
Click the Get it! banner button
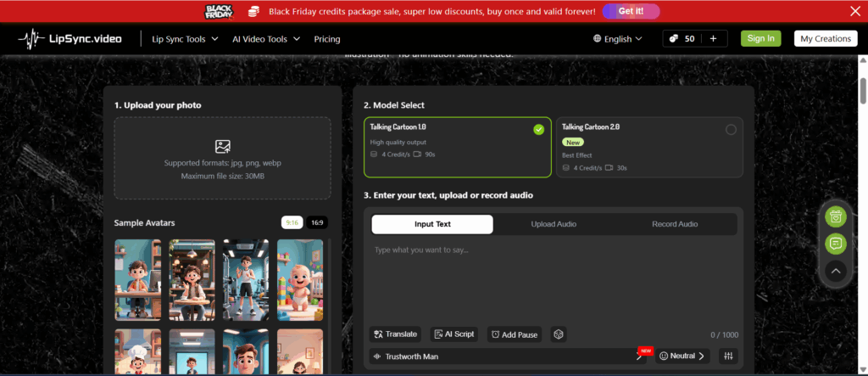[631, 11]
